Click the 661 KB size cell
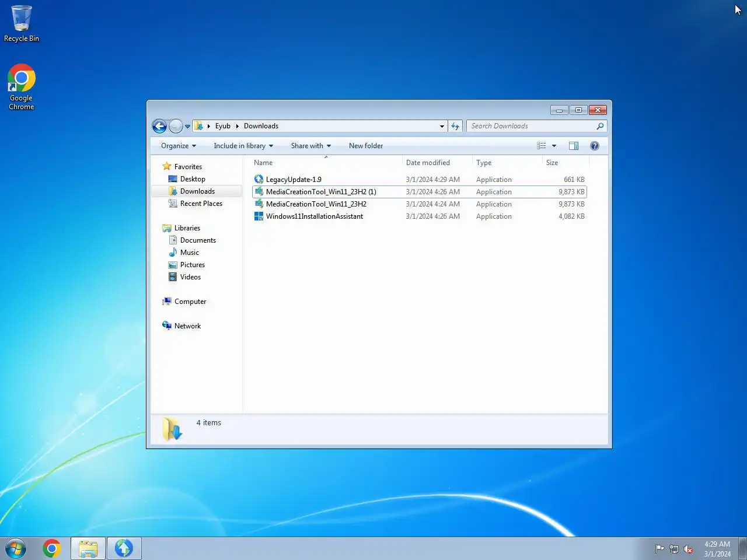 click(574, 180)
